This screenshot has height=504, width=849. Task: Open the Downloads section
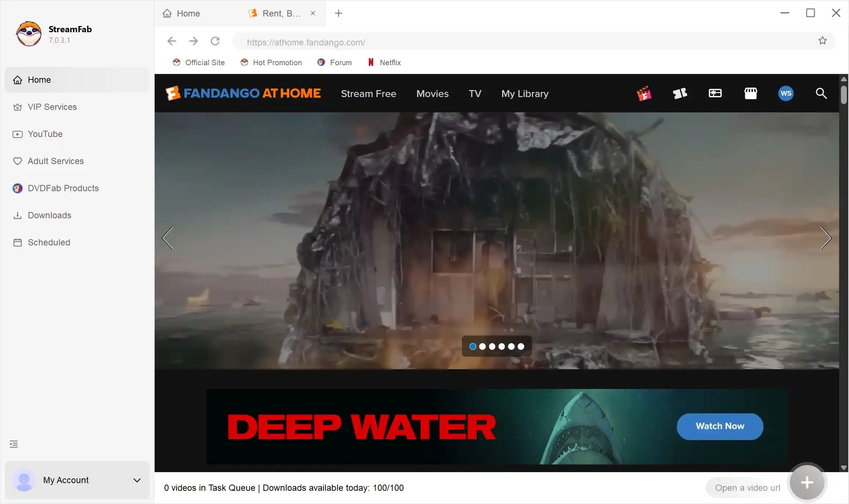tap(77, 215)
